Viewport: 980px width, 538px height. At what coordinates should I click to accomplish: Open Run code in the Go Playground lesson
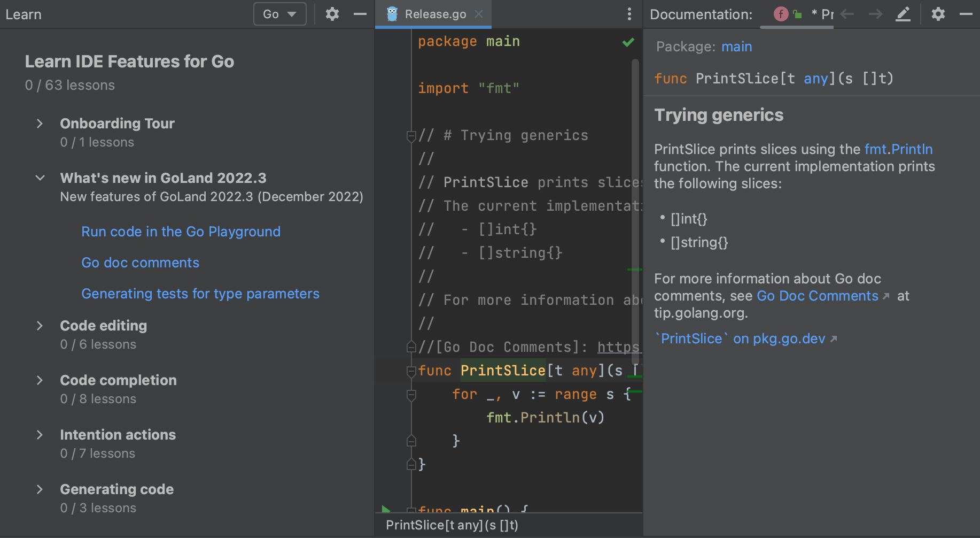[181, 232]
